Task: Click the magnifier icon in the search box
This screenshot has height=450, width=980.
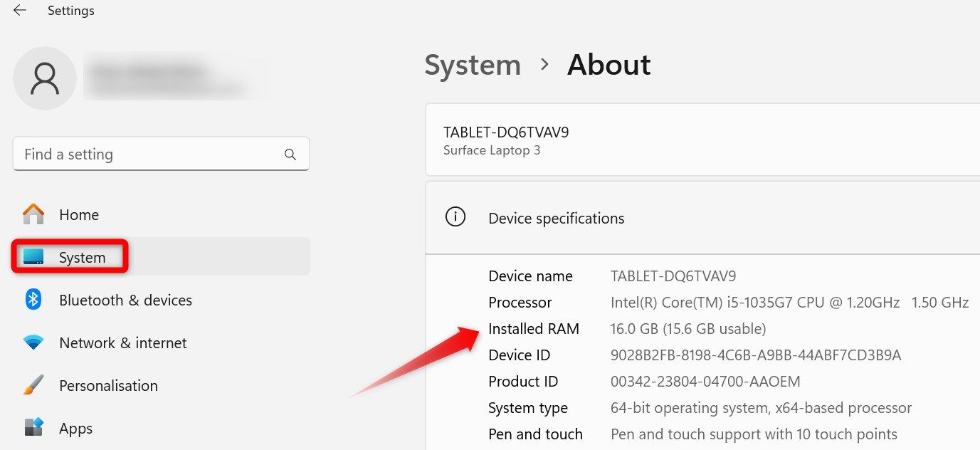Action: (290, 154)
